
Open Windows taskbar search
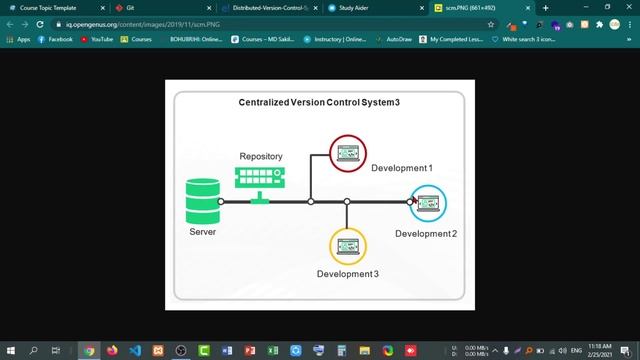(x=33, y=351)
